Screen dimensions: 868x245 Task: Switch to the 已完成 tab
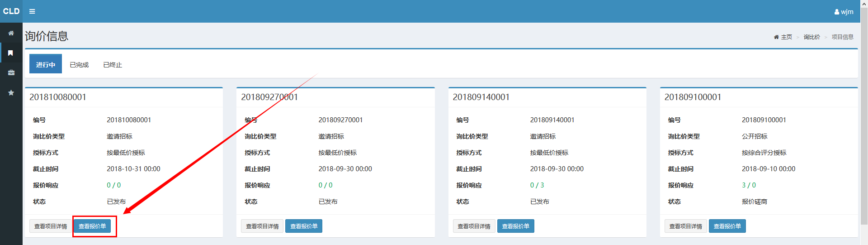79,65
